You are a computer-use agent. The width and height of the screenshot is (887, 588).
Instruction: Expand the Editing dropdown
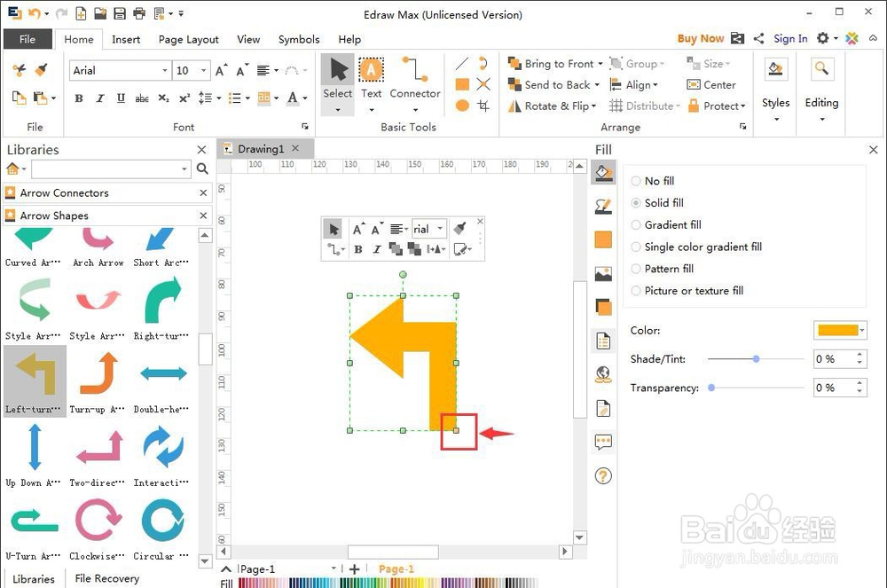click(822, 120)
